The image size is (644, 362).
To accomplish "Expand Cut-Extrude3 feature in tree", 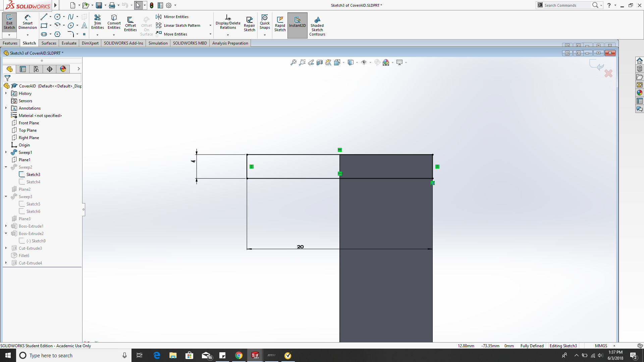I will pos(6,248).
